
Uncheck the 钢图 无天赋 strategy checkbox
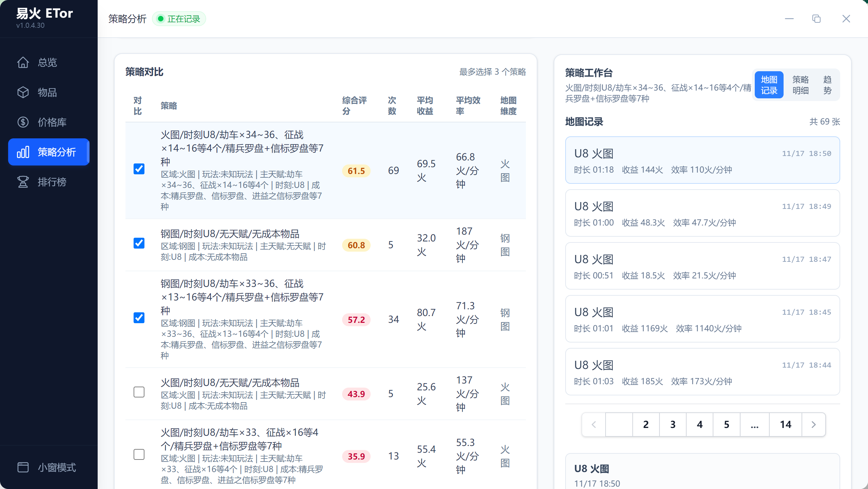point(139,243)
